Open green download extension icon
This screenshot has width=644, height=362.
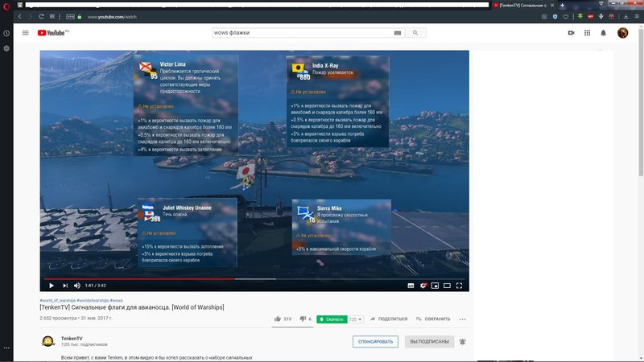tap(580, 16)
